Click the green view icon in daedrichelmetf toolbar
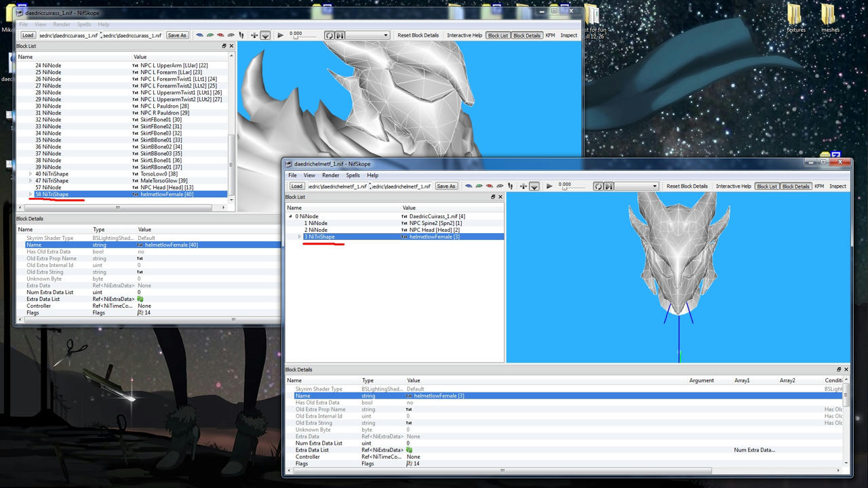Viewport: 868px width, 488px height. (x=479, y=186)
